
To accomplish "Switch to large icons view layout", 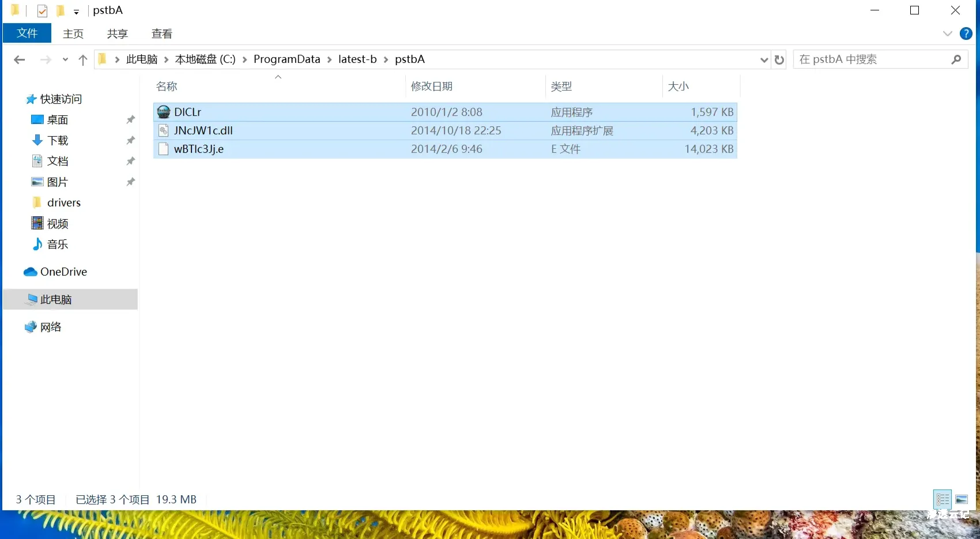I will (962, 499).
